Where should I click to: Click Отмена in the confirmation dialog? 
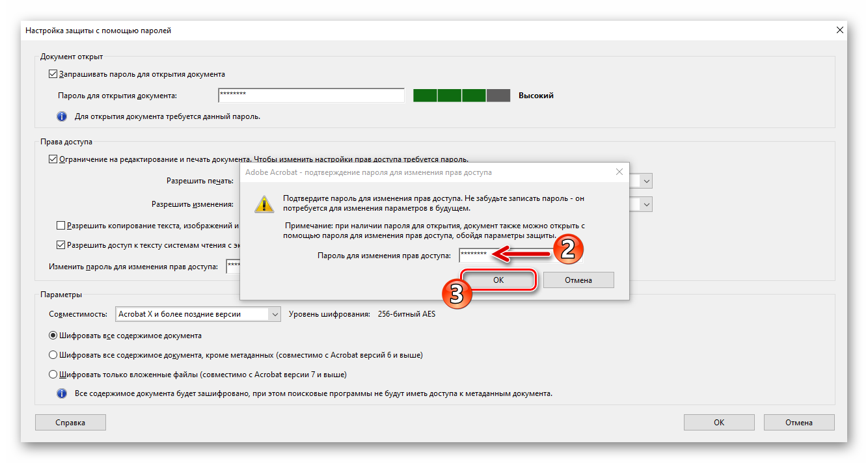pyautogui.click(x=578, y=280)
